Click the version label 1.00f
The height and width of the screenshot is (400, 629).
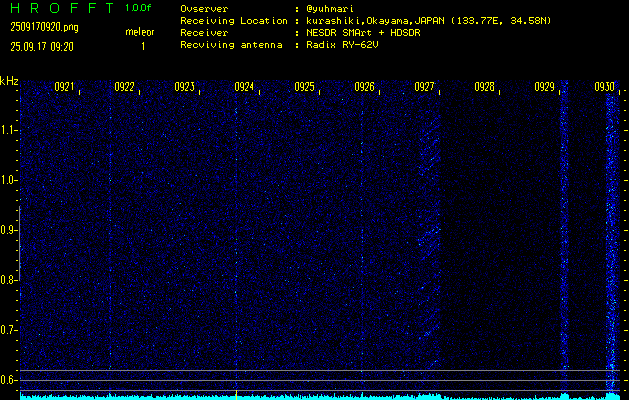coord(138,8)
